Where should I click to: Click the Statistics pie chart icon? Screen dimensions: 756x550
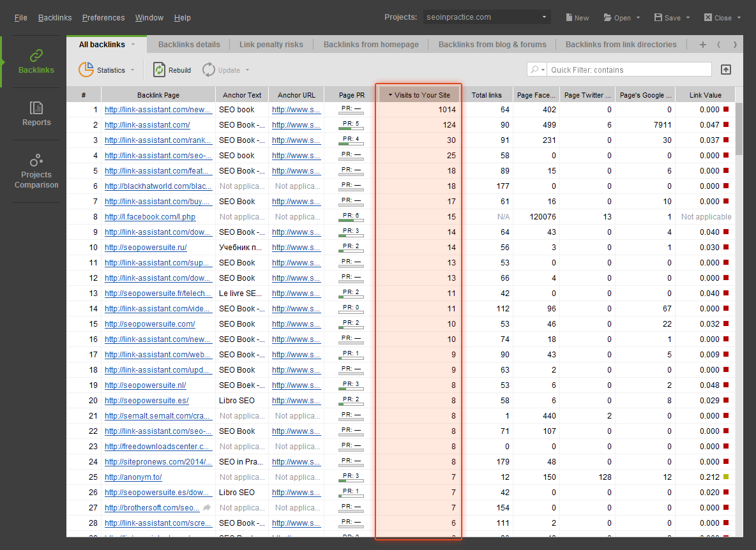86,70
